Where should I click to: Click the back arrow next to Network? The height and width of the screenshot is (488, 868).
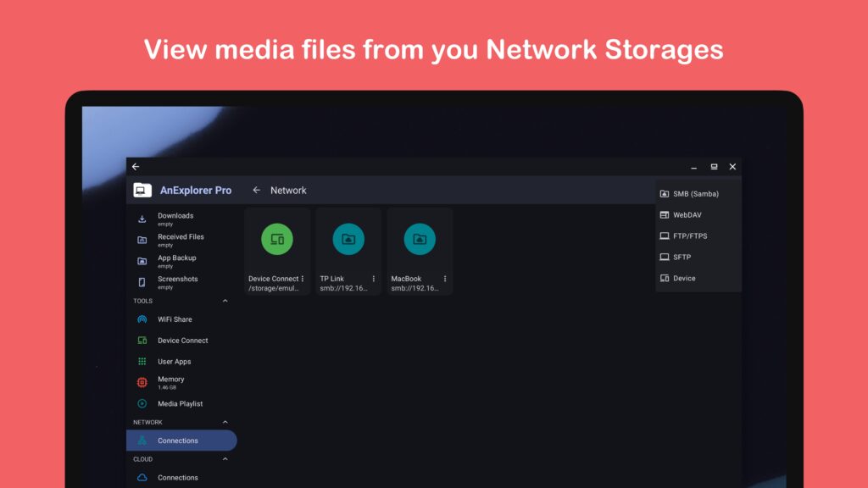pyautogui.click(x=256, y=191)
